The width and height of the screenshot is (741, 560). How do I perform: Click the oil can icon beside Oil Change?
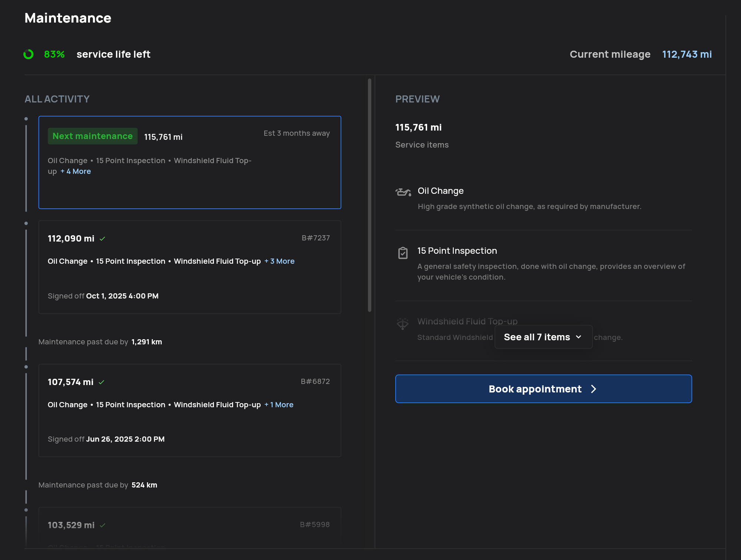[x=403, y=192]
